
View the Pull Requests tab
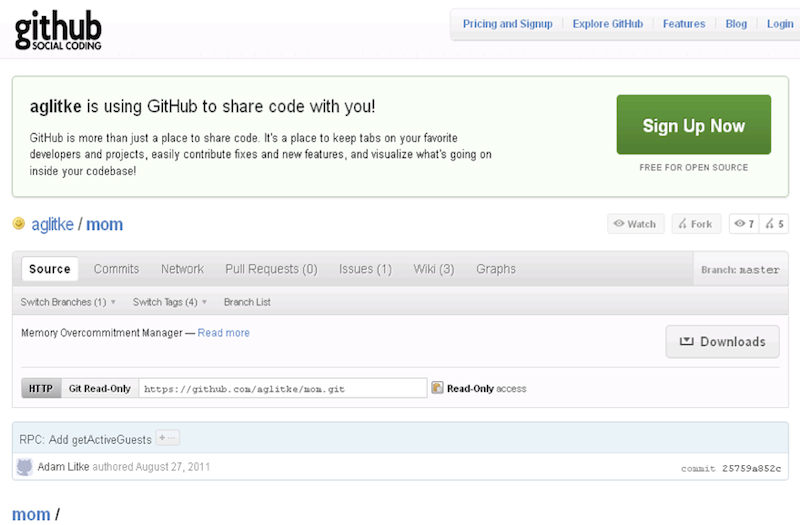point(271,269)
